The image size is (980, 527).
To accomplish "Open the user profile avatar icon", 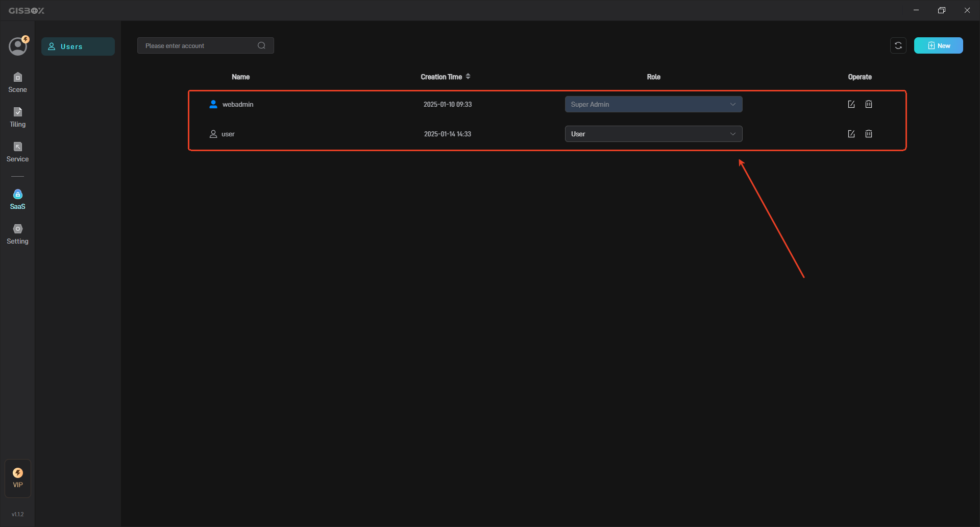I will [x=18, y=46].
